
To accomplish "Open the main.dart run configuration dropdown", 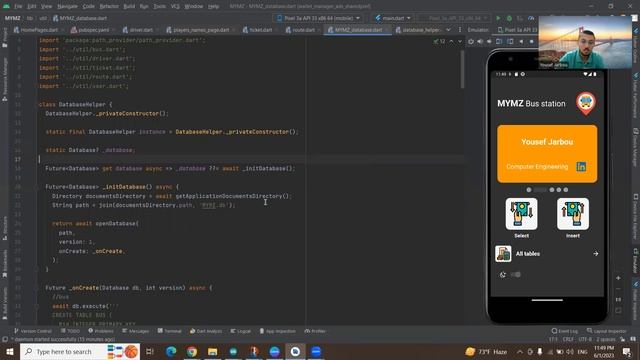I will (x=393, y=18).
